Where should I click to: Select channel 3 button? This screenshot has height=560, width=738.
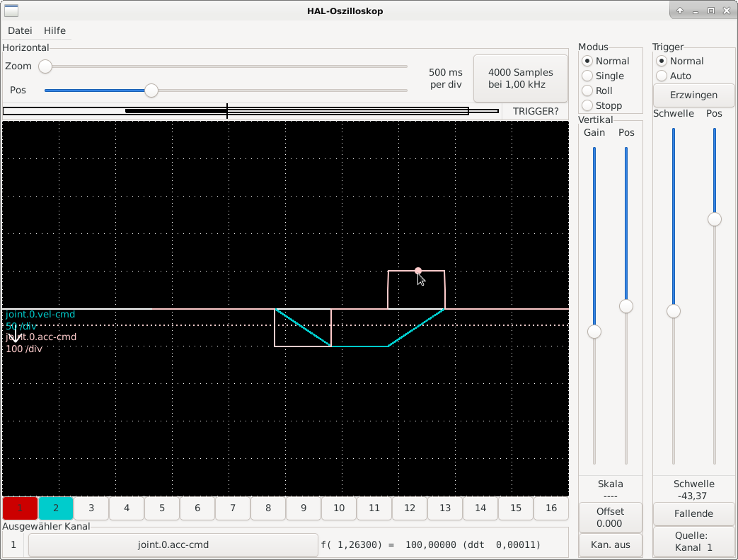coord(91,508)
